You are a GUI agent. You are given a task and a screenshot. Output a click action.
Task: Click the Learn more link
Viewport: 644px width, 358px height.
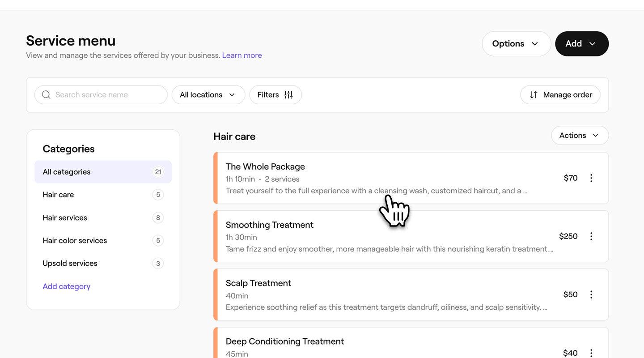(x=242, y=55)
